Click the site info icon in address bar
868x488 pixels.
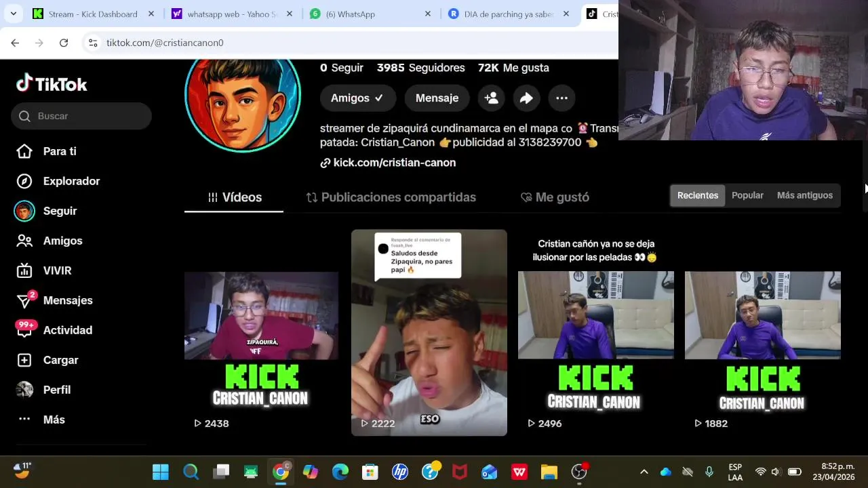point(93,43)
